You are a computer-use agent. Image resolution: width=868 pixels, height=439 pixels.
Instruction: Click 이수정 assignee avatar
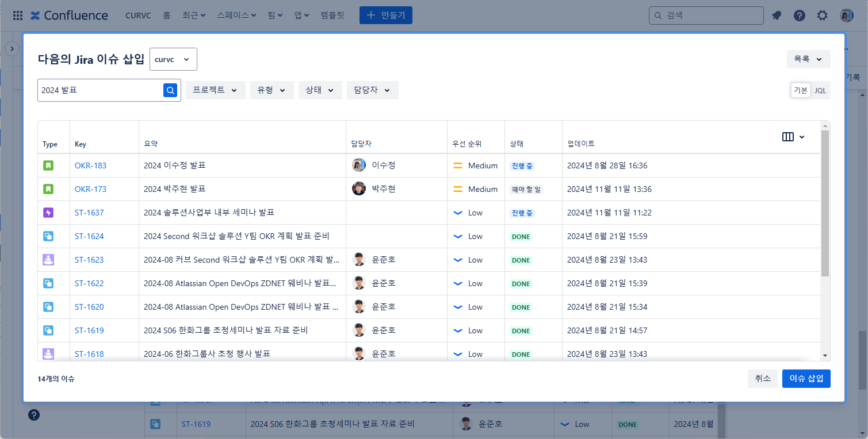359,165
